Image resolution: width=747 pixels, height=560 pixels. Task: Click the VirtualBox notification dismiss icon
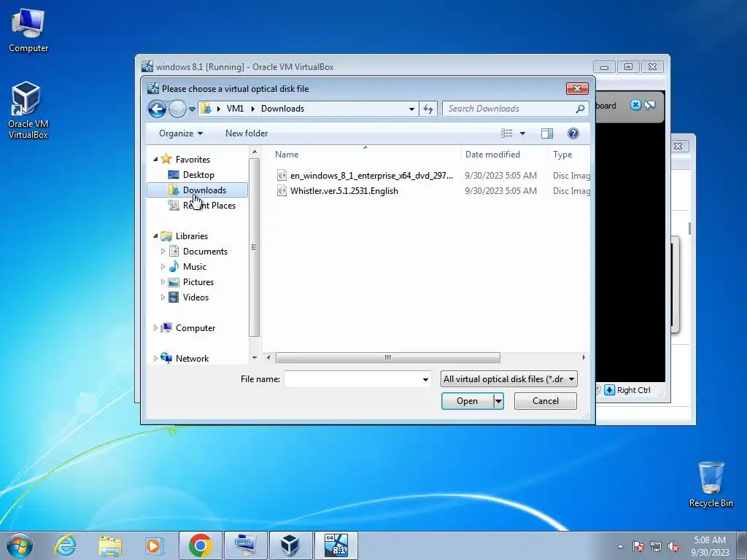click(635, 105)
